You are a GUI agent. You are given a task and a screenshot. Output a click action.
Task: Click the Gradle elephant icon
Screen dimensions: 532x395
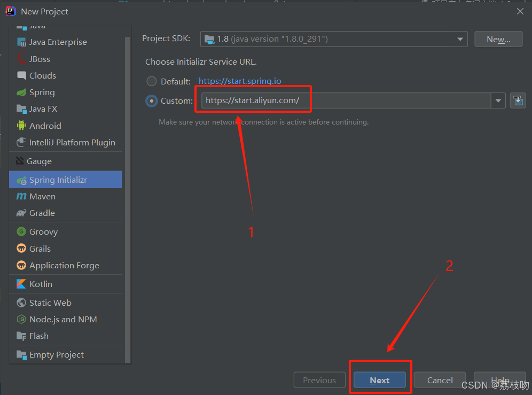21,213
